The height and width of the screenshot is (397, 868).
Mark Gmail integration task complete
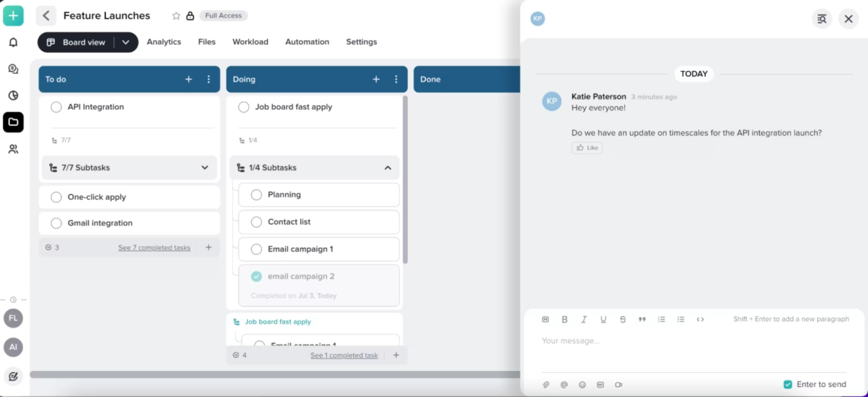56,223
